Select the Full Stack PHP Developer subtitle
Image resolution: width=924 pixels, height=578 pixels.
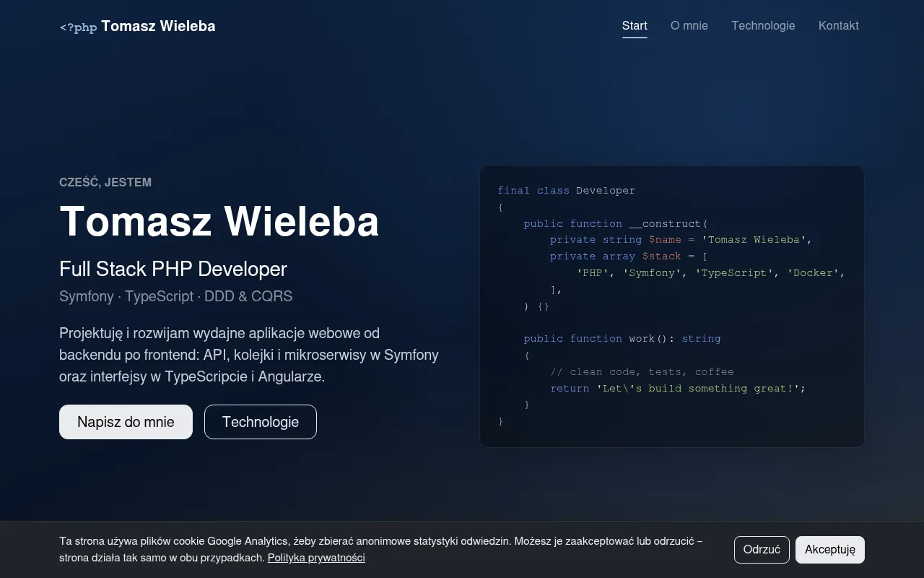coord(173,269)
